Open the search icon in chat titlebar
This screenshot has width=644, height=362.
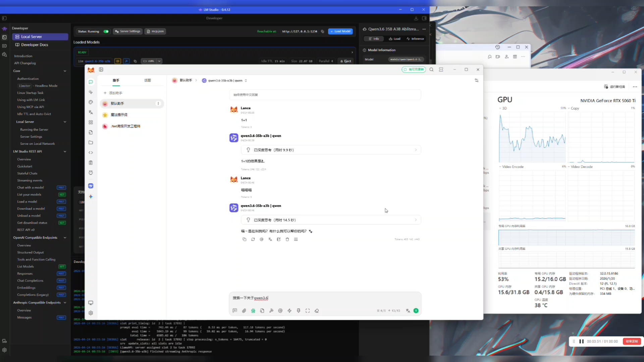coord(431,69)
